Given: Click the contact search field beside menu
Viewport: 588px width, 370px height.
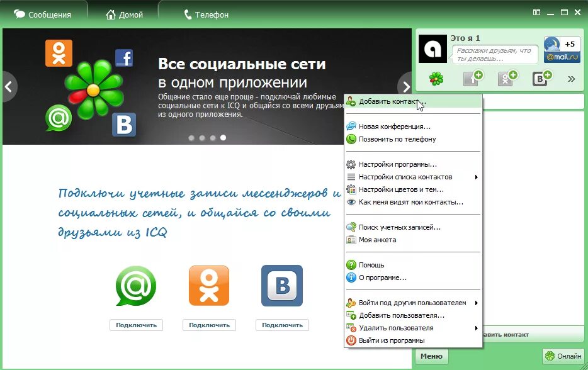Looking at the screenshot, I should (x=533, y=101).
